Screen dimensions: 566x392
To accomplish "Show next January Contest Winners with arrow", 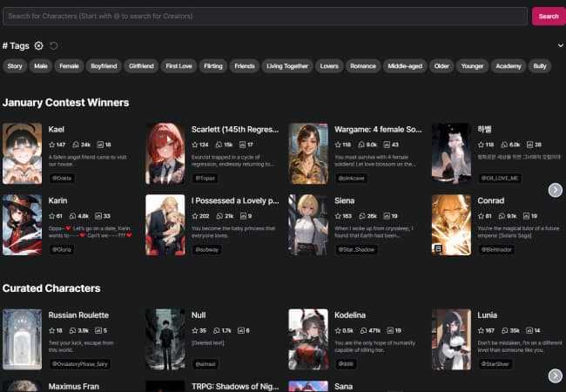I will coord(555,190).
